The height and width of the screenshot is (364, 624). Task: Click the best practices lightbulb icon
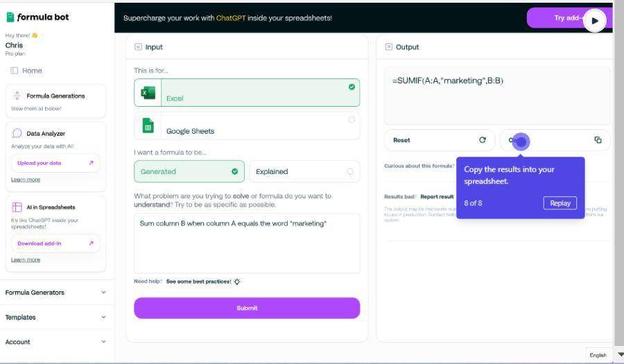click(x=237, y=281)
